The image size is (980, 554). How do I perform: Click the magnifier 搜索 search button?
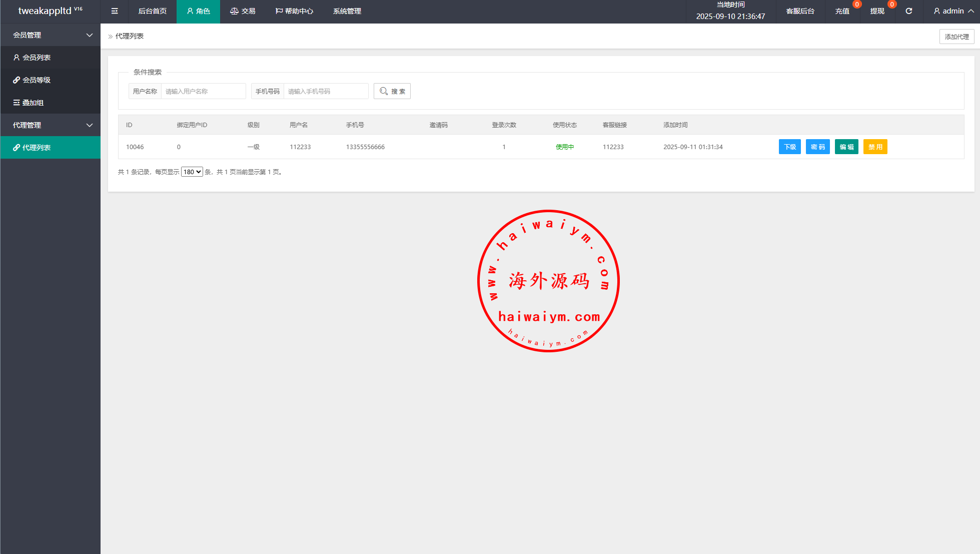coord(392,91)
